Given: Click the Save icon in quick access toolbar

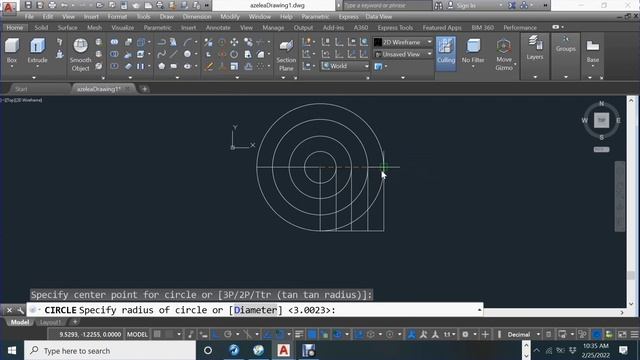Looking at the screenshot, I should [28, 5].
